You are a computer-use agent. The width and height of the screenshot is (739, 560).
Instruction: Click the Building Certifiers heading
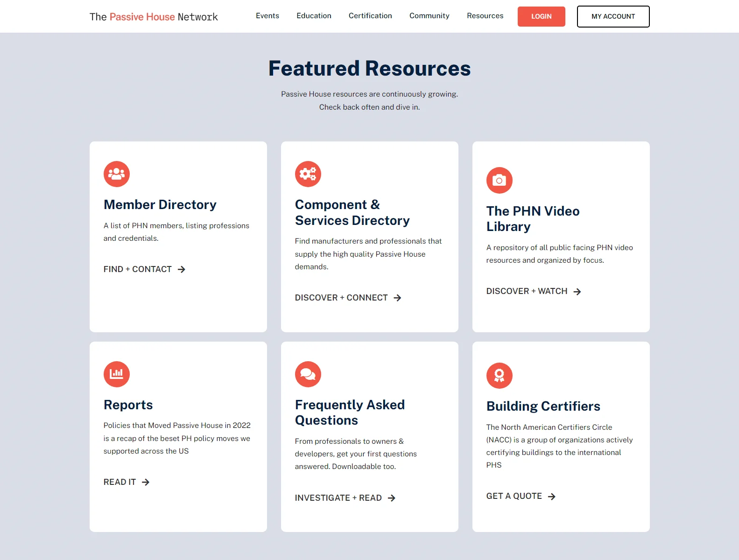coord(543,406)
